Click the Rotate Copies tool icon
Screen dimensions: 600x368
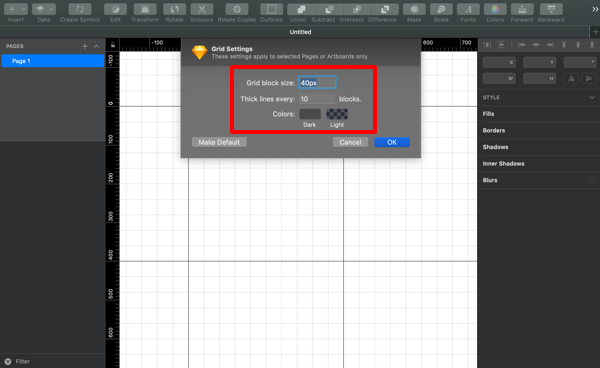(236, 9)
